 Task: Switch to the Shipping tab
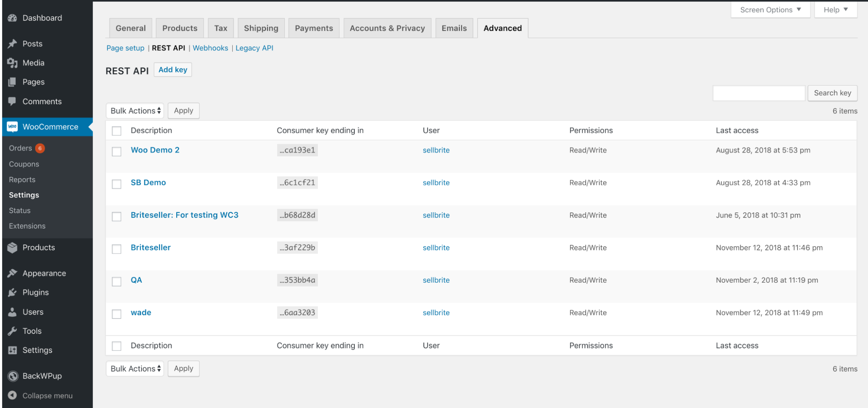tap(261, 28)
